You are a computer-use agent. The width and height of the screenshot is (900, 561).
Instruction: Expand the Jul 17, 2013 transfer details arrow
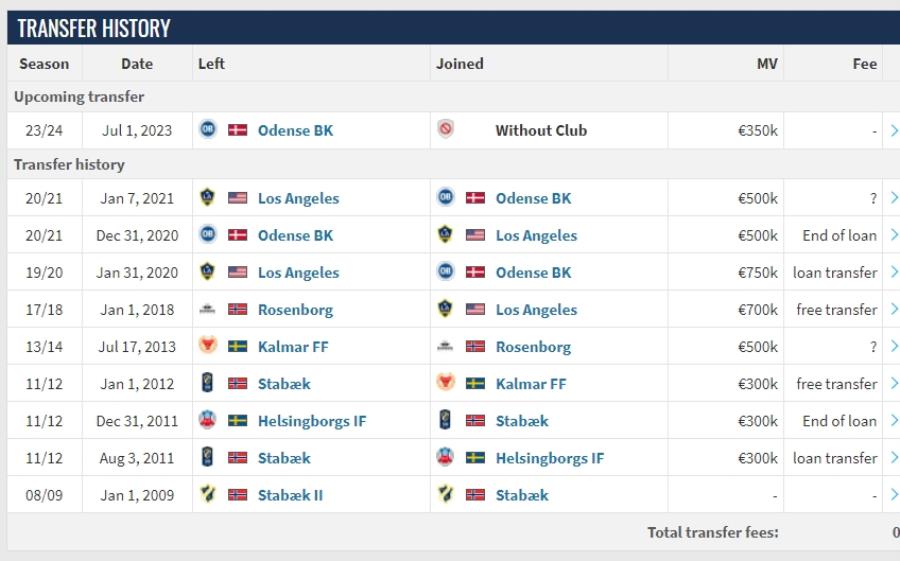(x=893, y=347)
